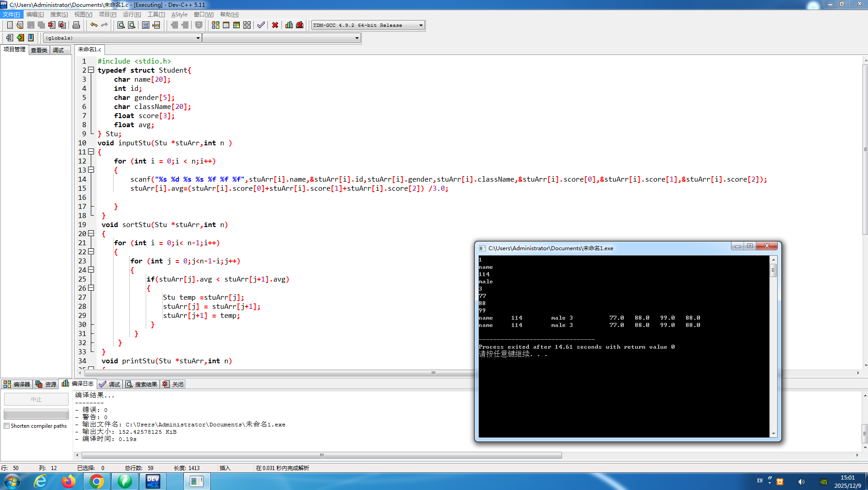Click the Profile analysis bar chart icon
The image size is (868, 490).
click(289, 25)
